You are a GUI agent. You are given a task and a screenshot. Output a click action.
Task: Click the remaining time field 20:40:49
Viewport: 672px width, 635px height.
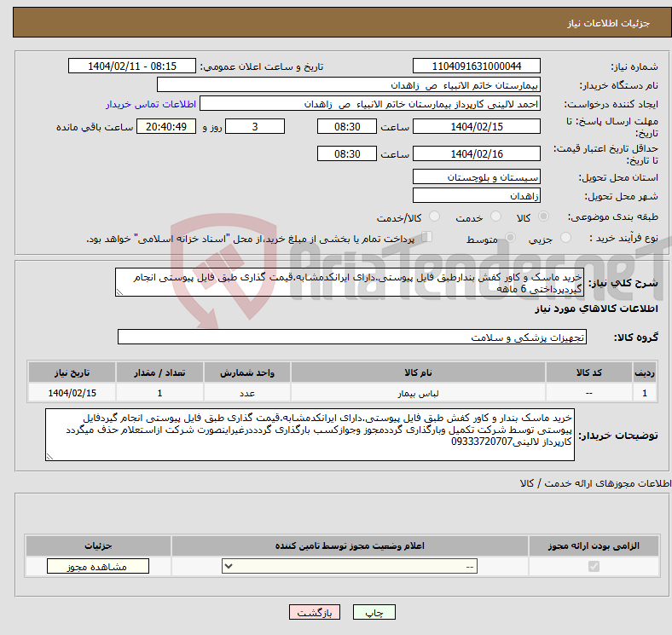166,127
